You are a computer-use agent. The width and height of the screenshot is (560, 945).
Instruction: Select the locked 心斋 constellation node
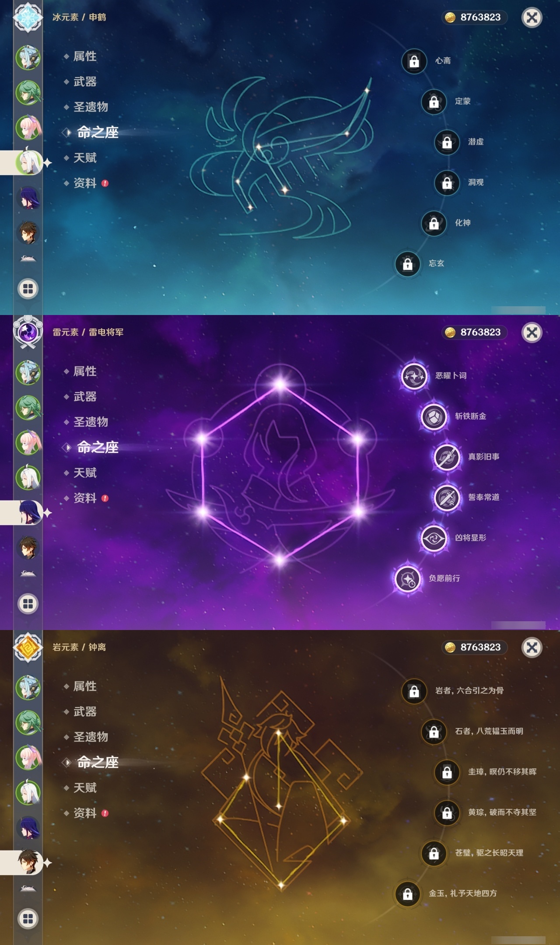[414, 61]
